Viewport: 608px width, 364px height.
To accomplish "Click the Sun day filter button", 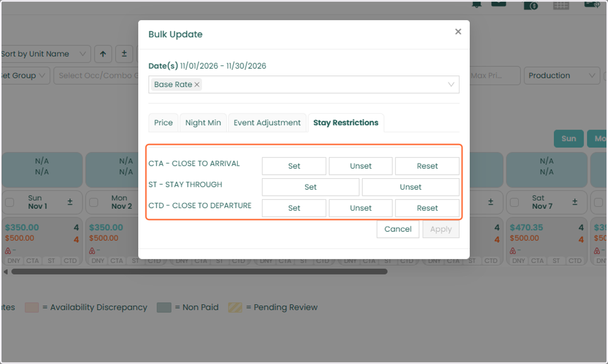I will coord(568,139).
